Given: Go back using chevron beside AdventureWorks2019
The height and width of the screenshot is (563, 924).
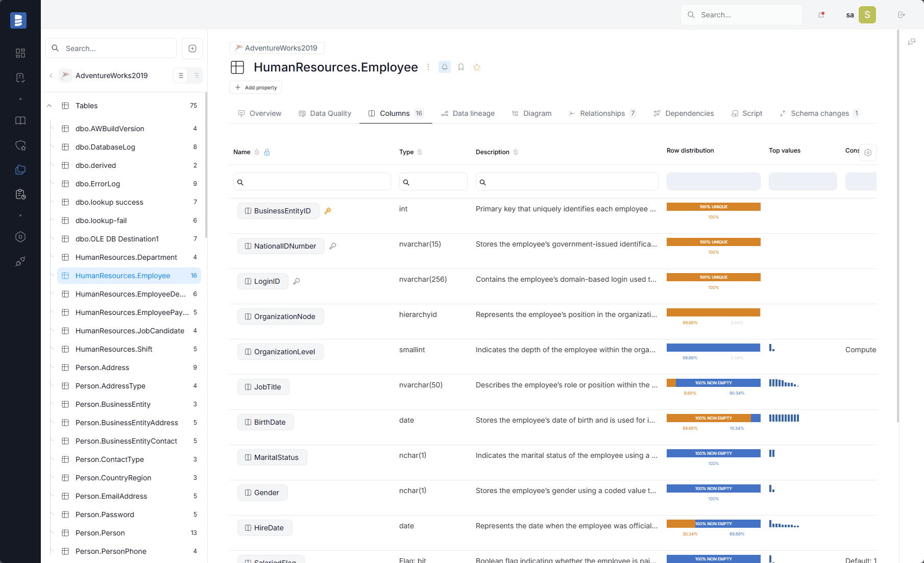Looking at the screenshot, I should pos(51,76).
